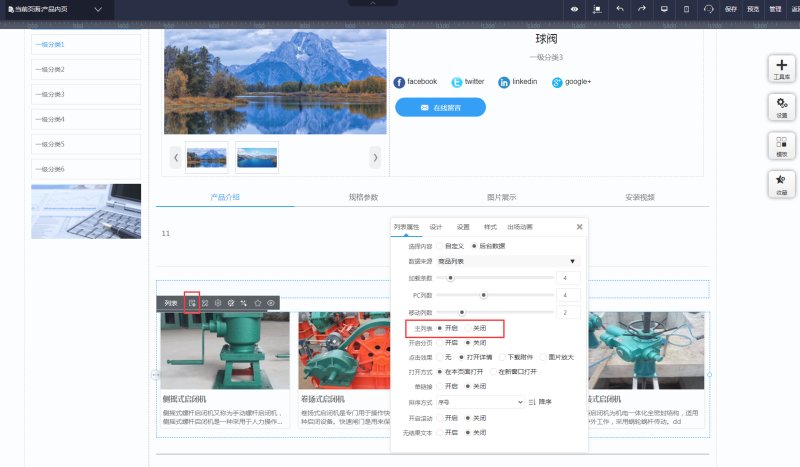The image size is (800, 467).
Task: Expand the 当前页面 page selector dropdown
Action: click(x=97, y=9)
